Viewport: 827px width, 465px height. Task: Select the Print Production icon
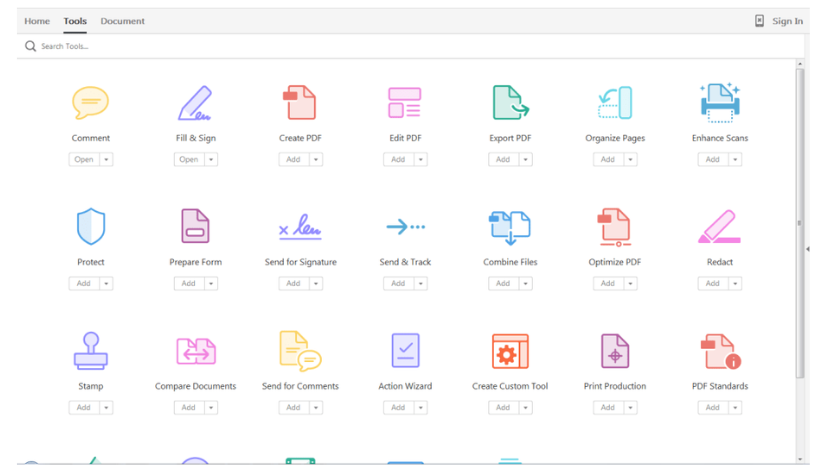[x=614, y=351]
